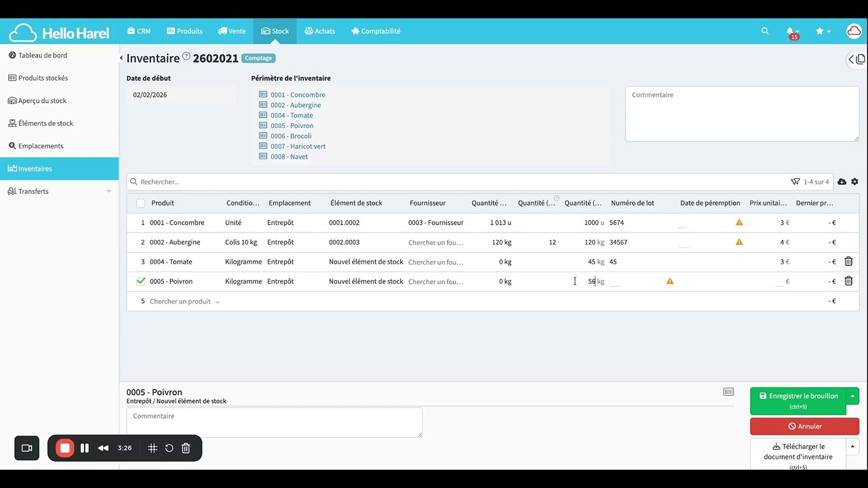The image size is (868, 488).
Task: Expand the Transferts sidebar submenu arrow
Action: pyautogui.click(x=108, y=192)
